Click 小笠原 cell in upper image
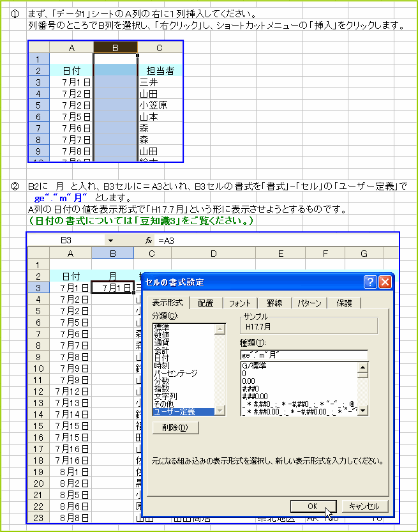Image resolution: width=418 pixels, height=532 pixels. coord(160,105)
